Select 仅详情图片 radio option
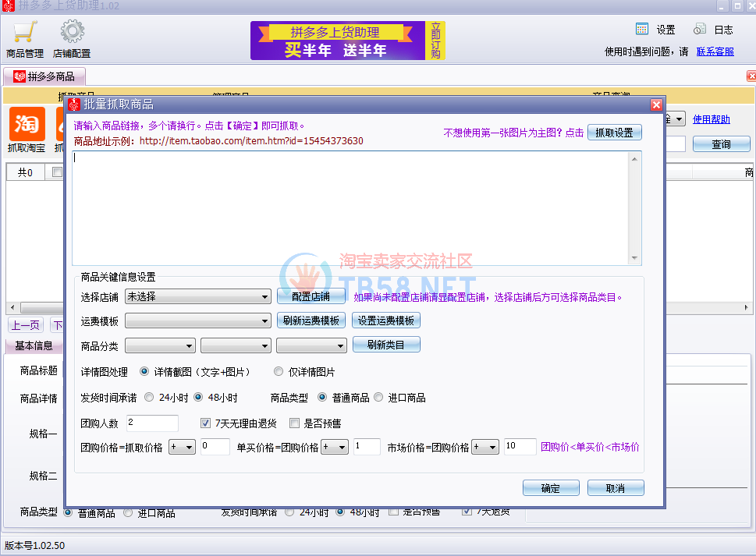The width and height of the screenshot is (756, 556). (x=279, y=371)
